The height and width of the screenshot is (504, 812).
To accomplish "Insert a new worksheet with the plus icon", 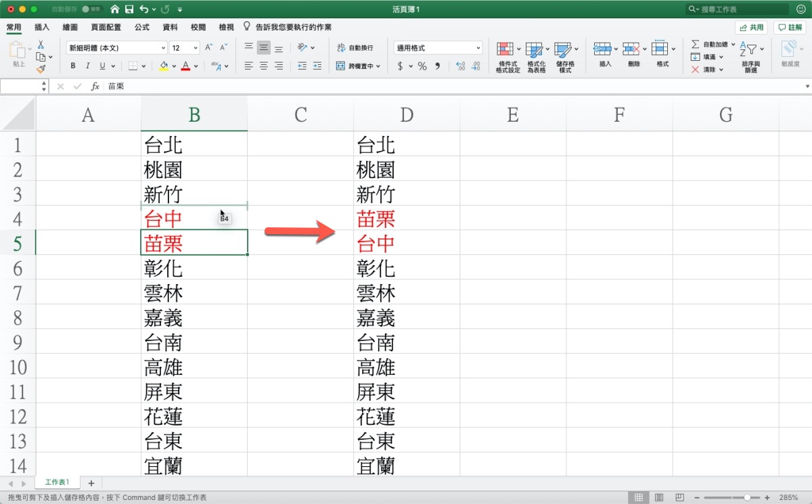I will tap(91, 482).
